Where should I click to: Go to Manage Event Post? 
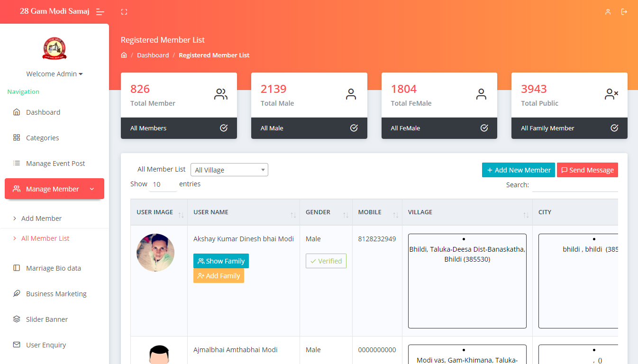point(55,164)
